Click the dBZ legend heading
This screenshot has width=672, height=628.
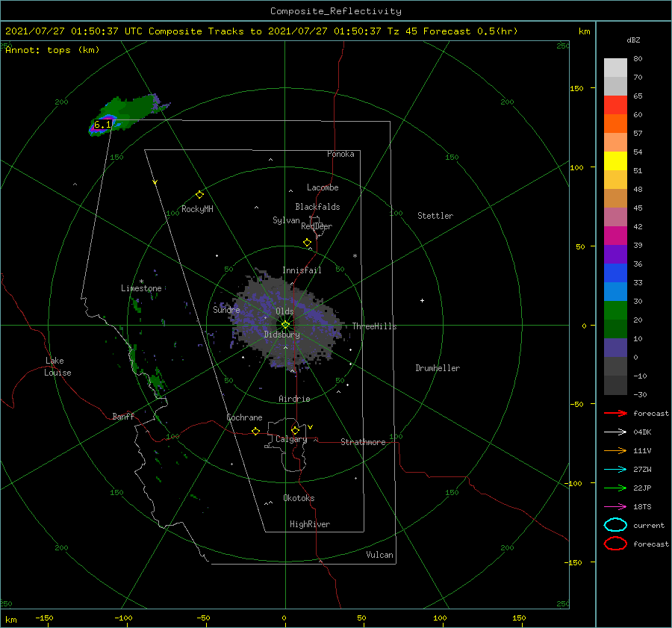[633, 40]
